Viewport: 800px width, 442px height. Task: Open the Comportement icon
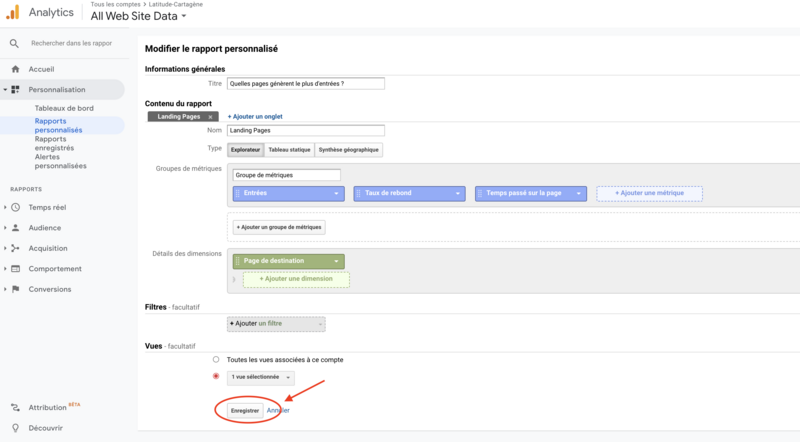coord(16,269)
